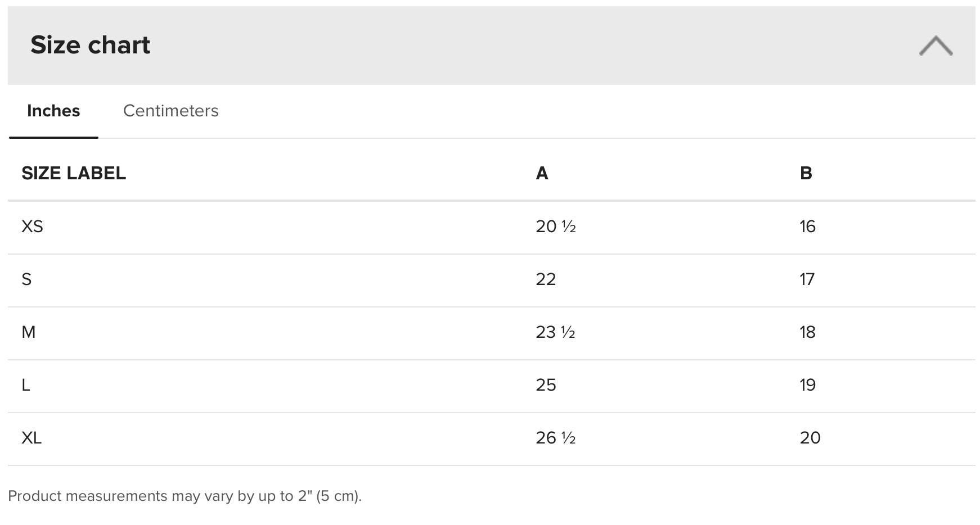Select the Inches tab
This screenshot has height=525, width=980.
click(x=53, y=111)
